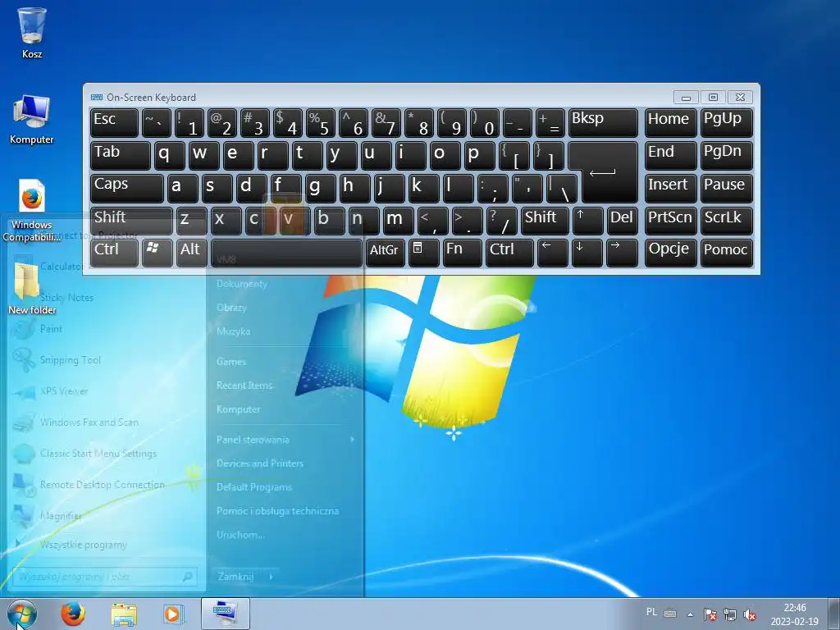Screen dimensions: 840x630
Task: Open Default Programs entry
Action: 254,487
